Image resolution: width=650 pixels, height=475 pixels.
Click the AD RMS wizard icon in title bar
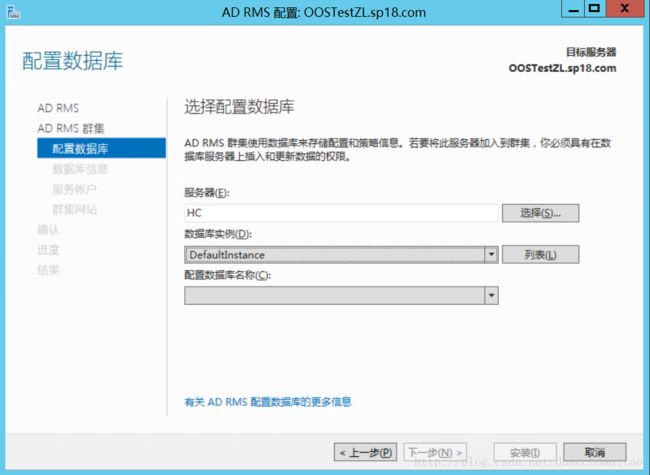pyautogui.click(x=13, y=12)
